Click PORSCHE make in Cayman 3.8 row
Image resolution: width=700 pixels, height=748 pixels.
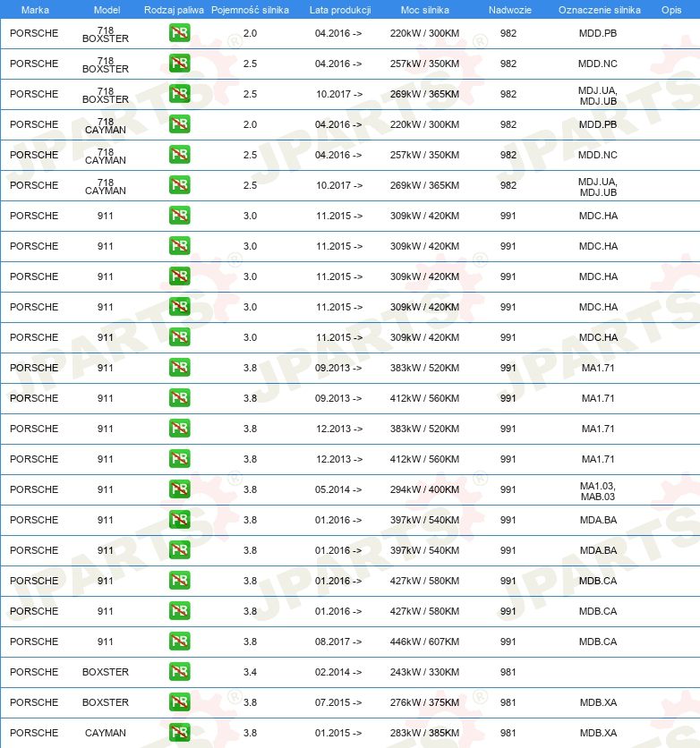(34, 733)
